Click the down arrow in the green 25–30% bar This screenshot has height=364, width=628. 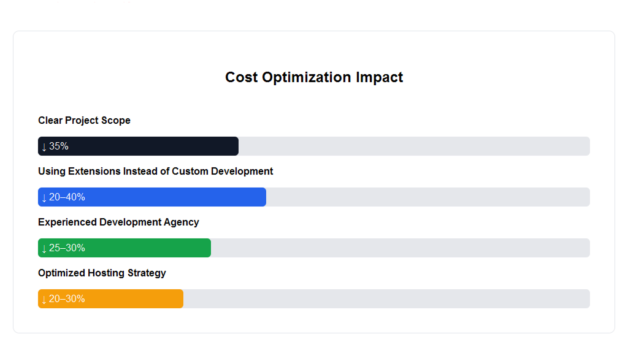(44, 248)
